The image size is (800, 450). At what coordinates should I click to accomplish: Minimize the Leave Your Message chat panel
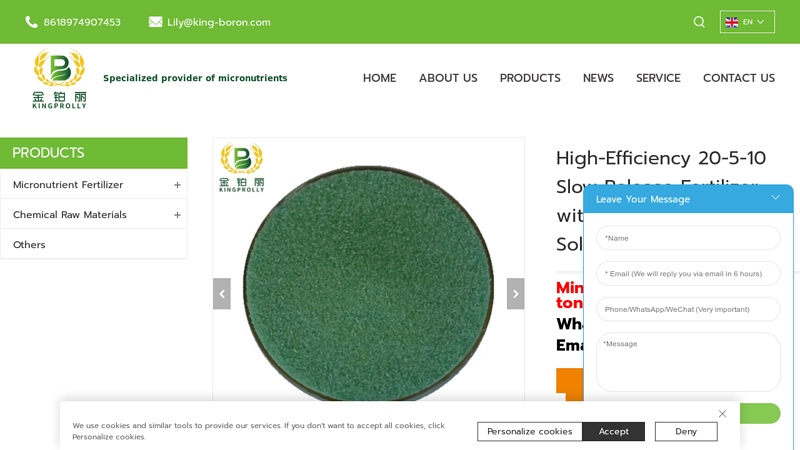tap(775, 198)
